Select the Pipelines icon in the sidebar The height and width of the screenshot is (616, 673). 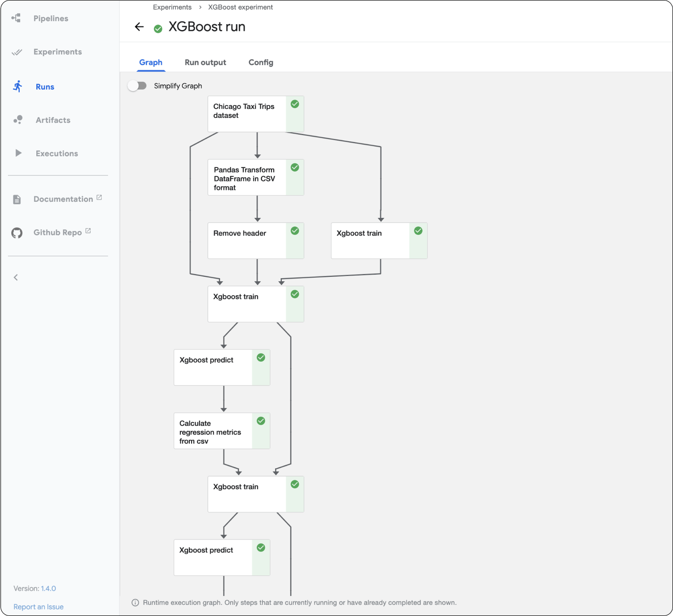coord(16,18)
